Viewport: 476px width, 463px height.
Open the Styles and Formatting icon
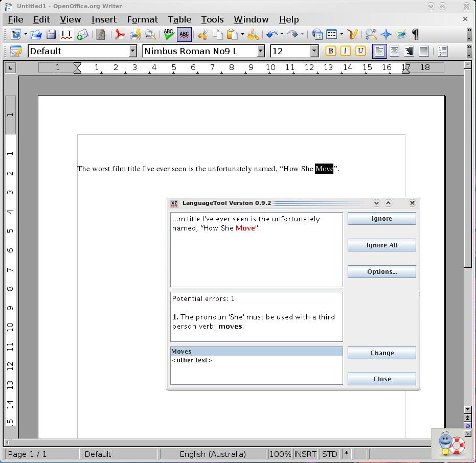(x=16, y=51)
